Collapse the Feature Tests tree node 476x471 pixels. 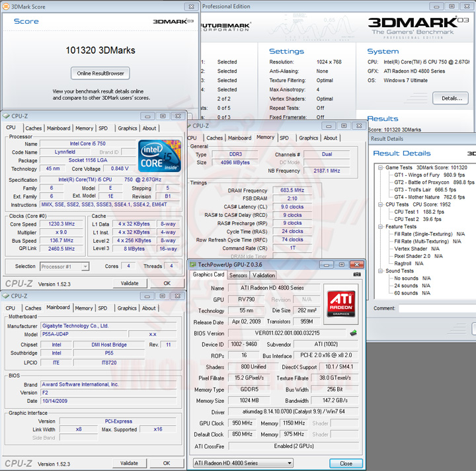coord(380,227)
